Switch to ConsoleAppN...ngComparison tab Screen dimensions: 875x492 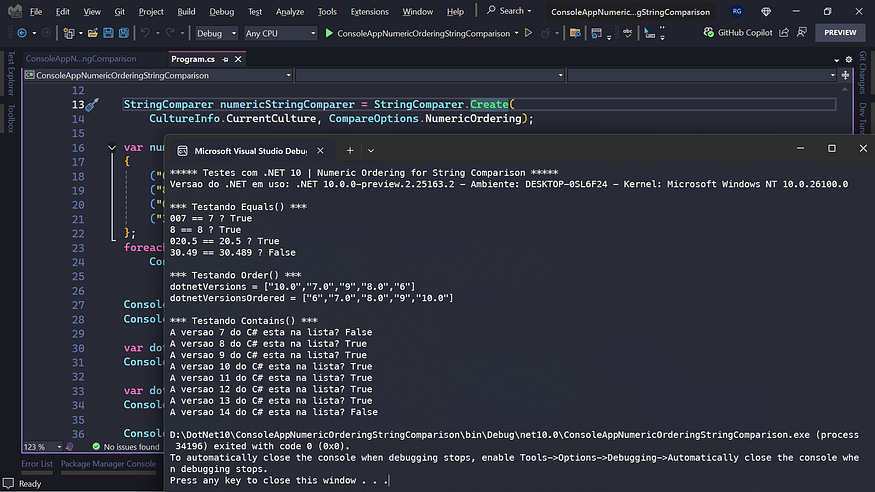tap(81, 59)
